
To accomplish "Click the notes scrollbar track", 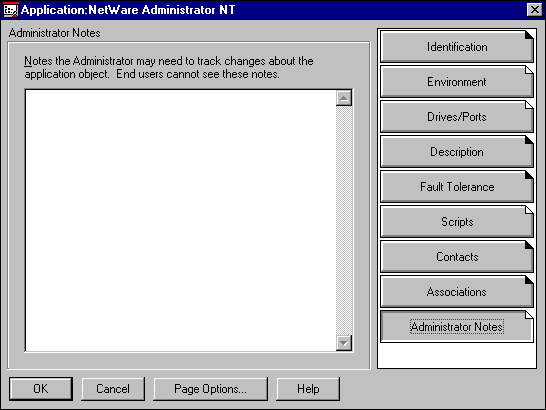I will click(344, 221).
